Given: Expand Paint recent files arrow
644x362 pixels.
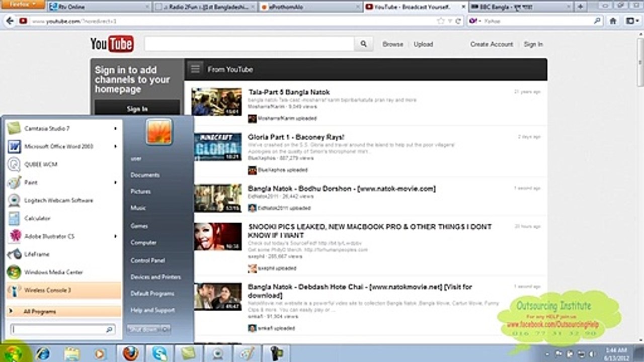Looking at the screenshot, I should coord(115,183).
